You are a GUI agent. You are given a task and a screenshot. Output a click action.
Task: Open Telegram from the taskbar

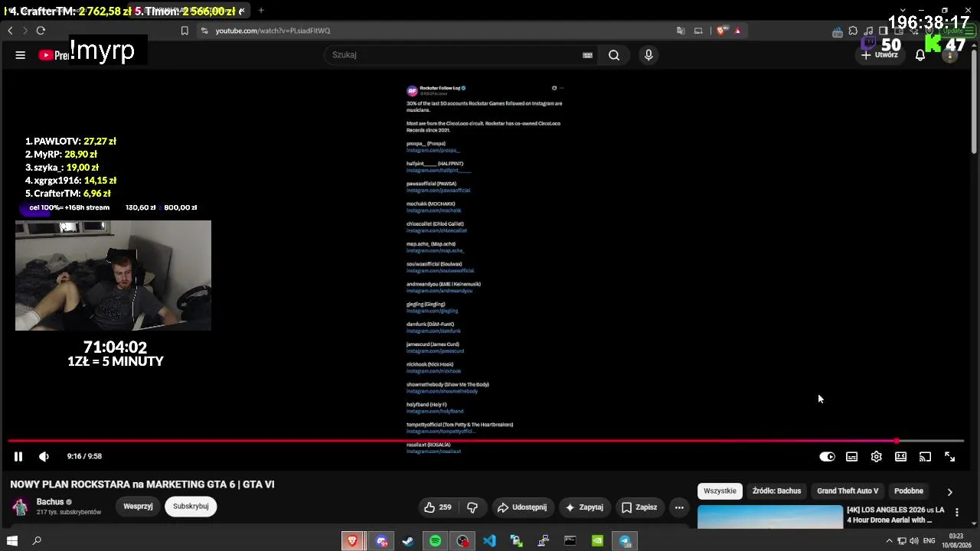(x=625, y=541)
